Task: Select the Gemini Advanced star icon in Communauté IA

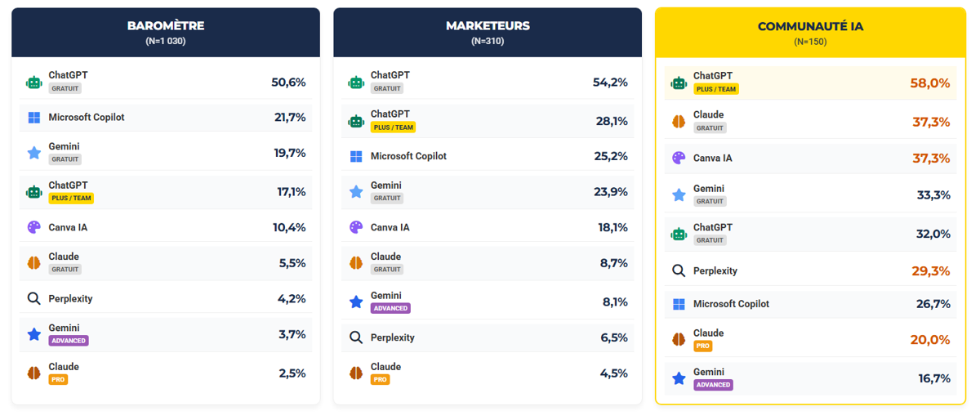Action: [679, 378]
